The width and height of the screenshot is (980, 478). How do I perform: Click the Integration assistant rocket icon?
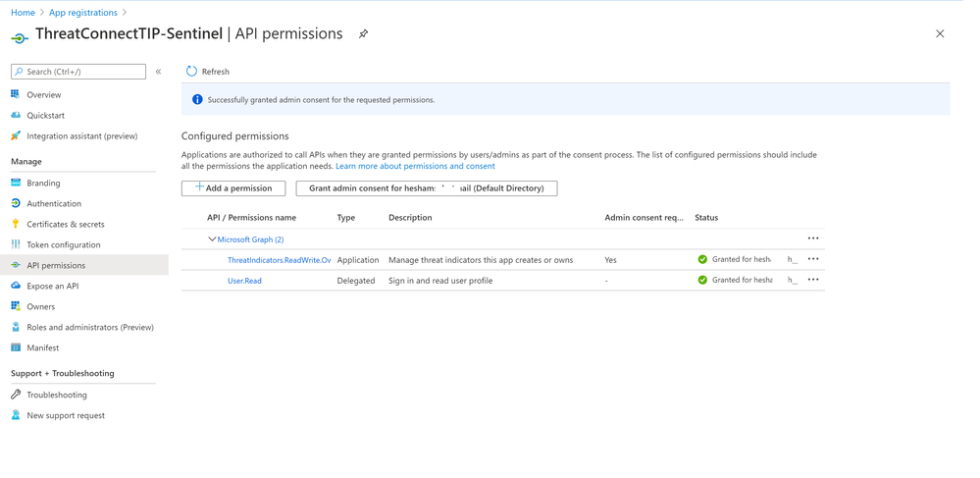[x=16, y=135]
